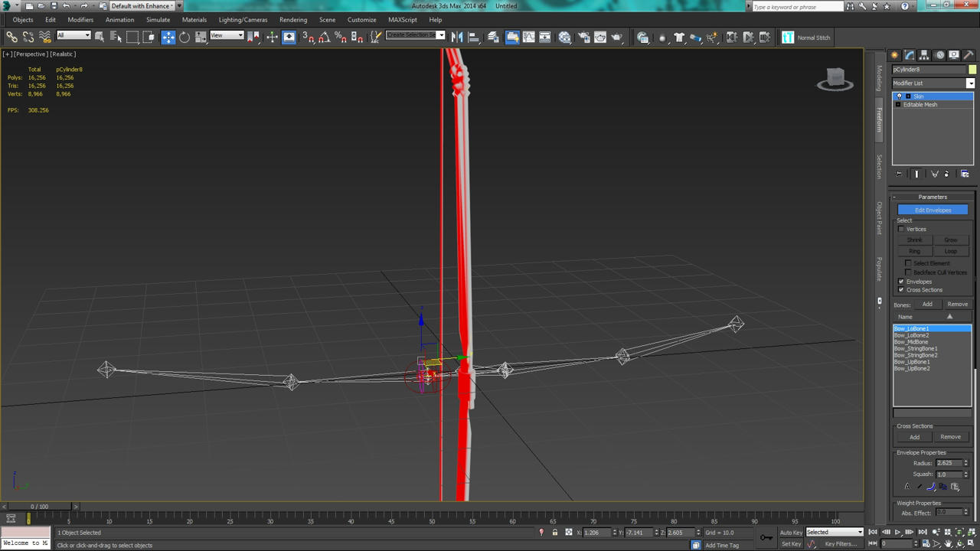Screen dimensions: 980x551
Task: Click the Add button beside Bones
Action: [927, 304]
